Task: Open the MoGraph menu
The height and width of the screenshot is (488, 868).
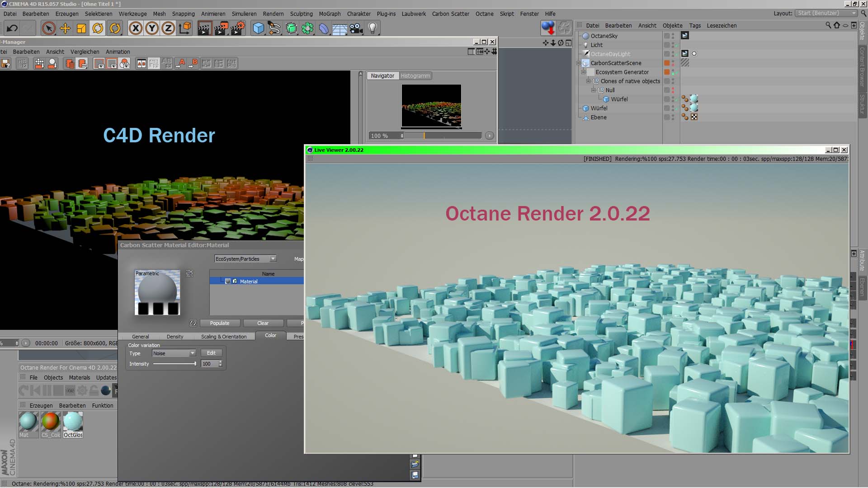Action: point(330,14)
